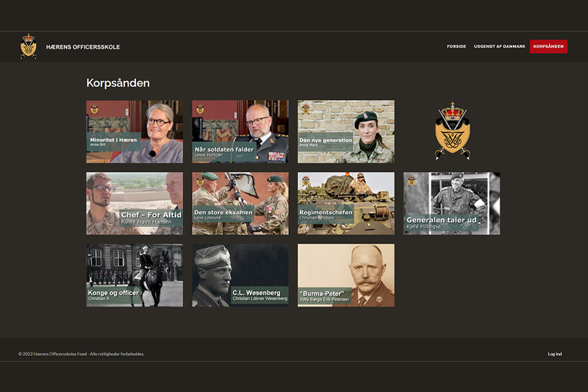The height and width of the screenshot is (392, 588).
Task: Open the "Burma-Peter" sepia portrait
Action: 345,275
